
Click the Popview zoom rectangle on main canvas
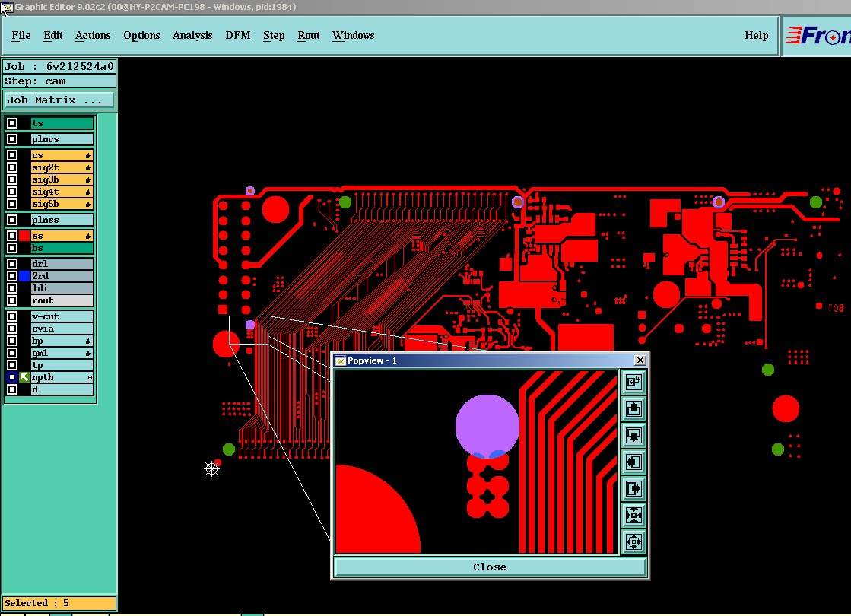(249, 330)
